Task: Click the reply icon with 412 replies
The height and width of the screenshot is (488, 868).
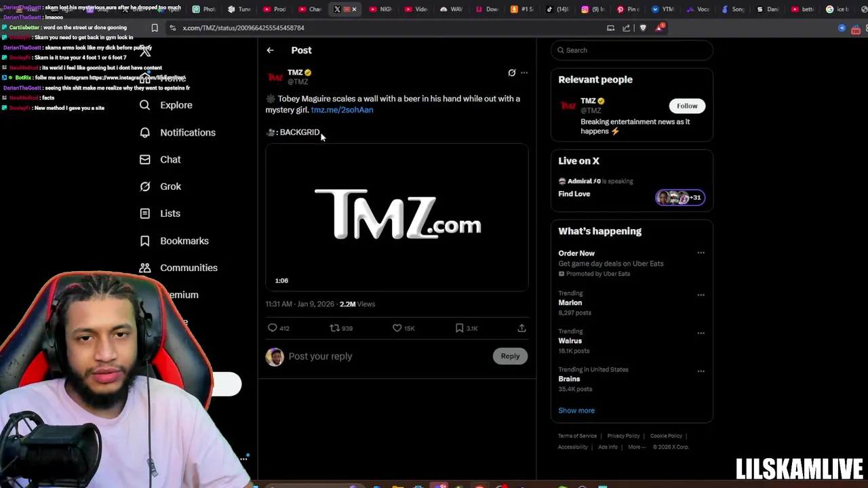Action: click(273, 328)
